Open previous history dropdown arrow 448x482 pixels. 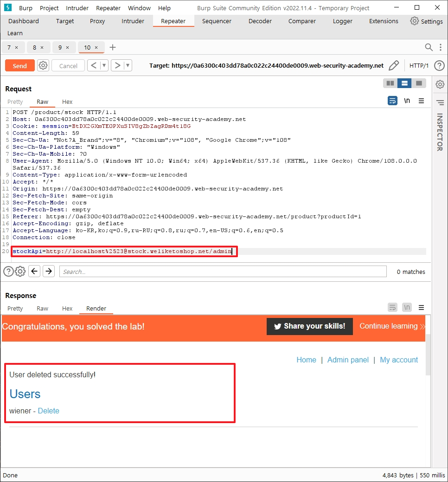click(104, 65)
